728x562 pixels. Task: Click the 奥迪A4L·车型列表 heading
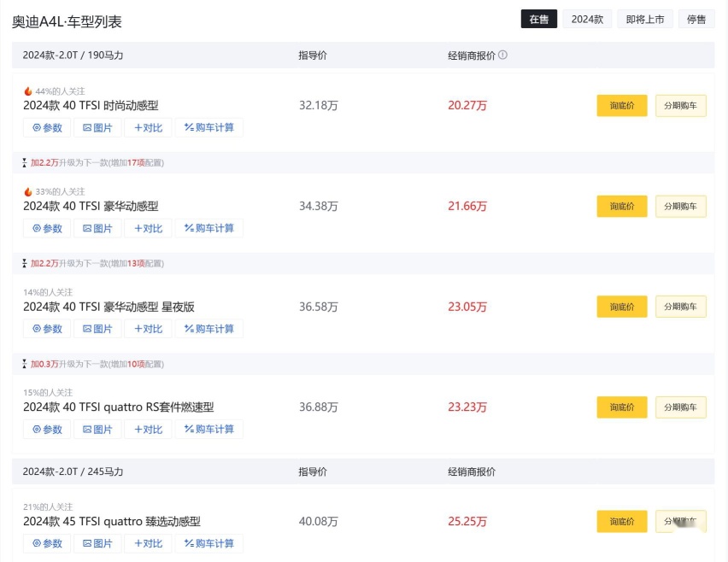pos(67,22)
